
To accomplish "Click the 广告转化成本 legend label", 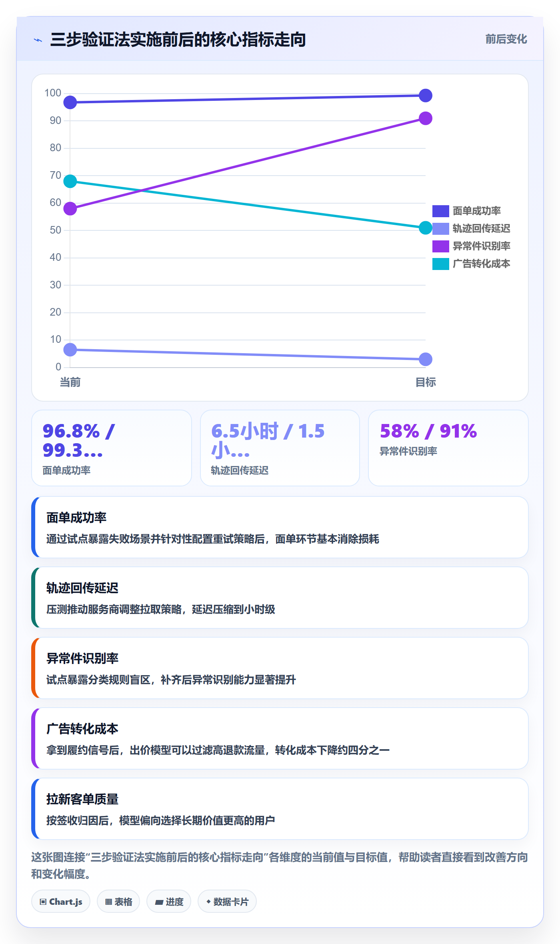I will pos(481,264).
